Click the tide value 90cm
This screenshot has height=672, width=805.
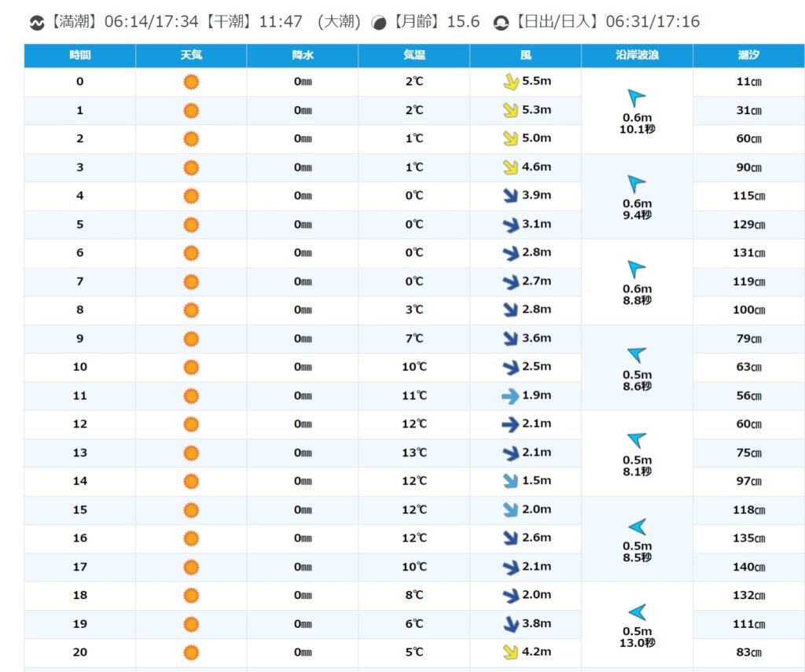pyautogui.click(x=748, y=167)
